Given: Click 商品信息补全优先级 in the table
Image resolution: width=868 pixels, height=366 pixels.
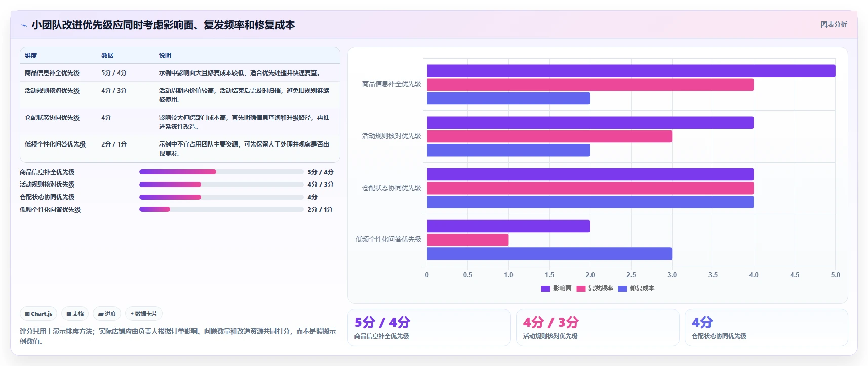Looking at the screenshot, I should [52, 73].
